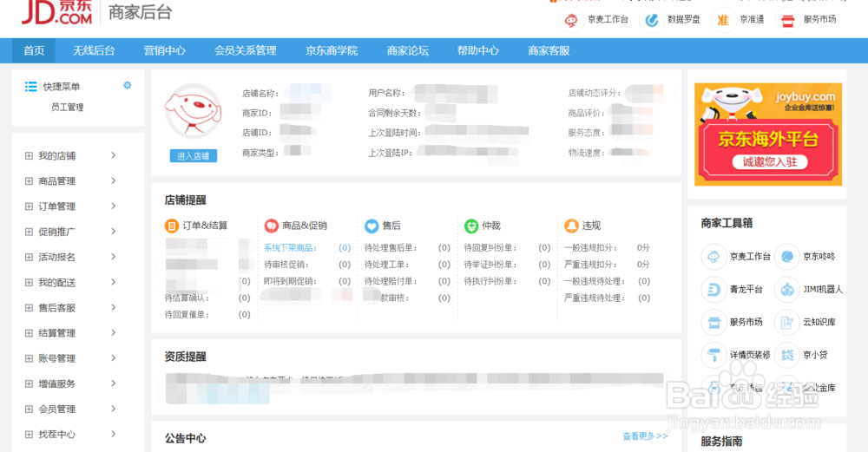Viewport: 868px width, 452px height.
Task: Click the 商品&促销 red icon
Action: click(271, 226)
